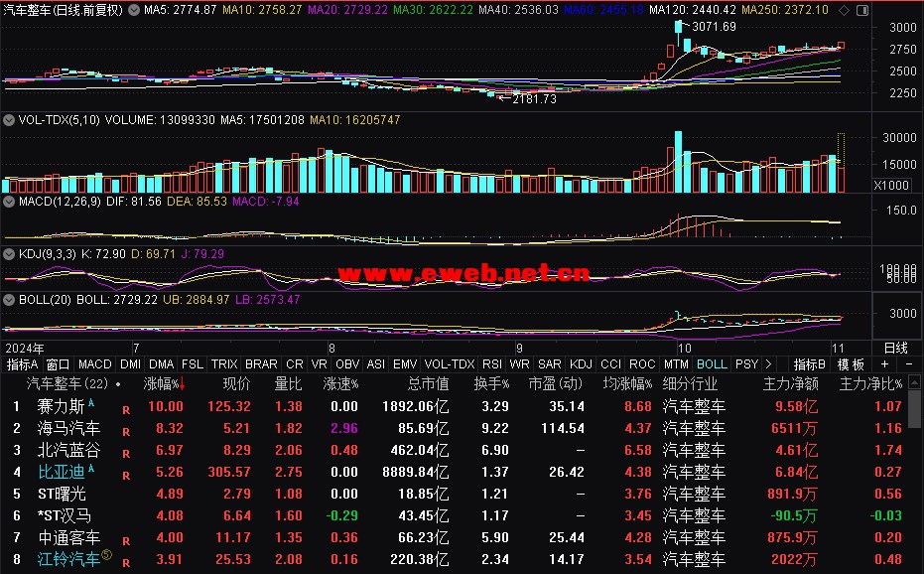Switch indicator to OBV tab
Viewport: 924px width, 574px height.
click(x=347, y=364)
